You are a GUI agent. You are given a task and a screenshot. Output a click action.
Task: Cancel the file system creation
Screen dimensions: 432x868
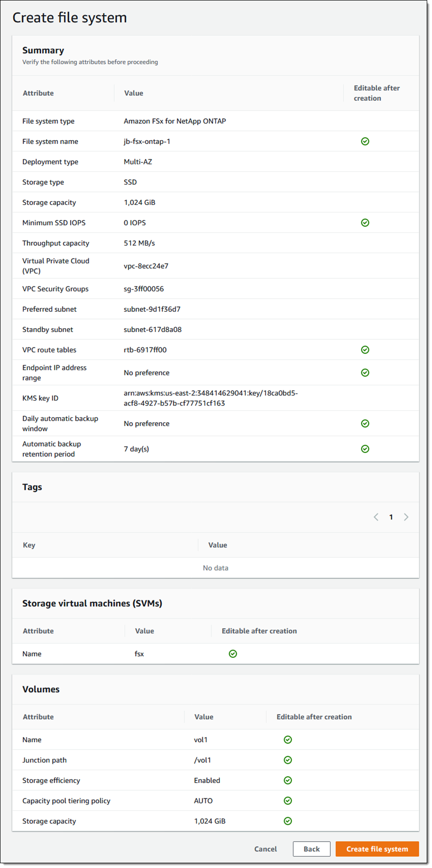265,849
